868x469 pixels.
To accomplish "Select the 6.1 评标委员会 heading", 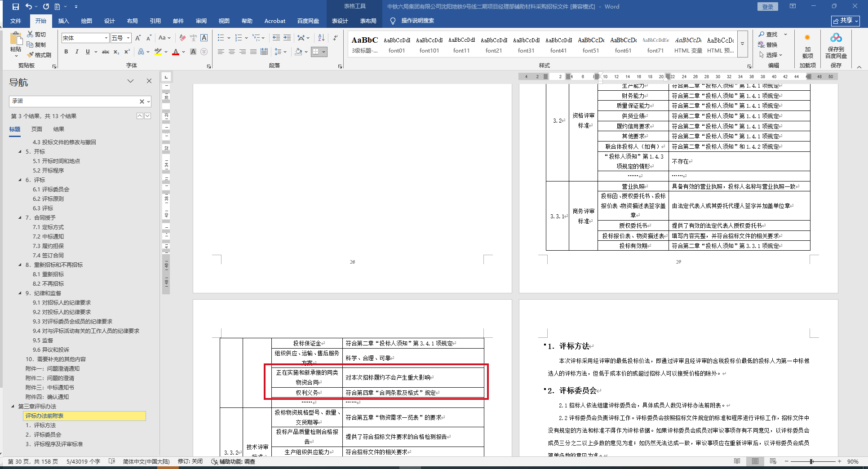I will point(51,190).
